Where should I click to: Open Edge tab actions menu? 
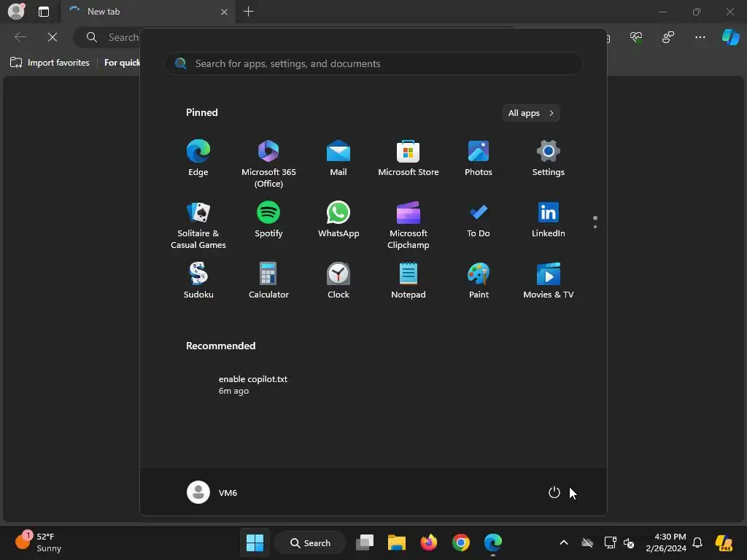[x=43, y=12]
